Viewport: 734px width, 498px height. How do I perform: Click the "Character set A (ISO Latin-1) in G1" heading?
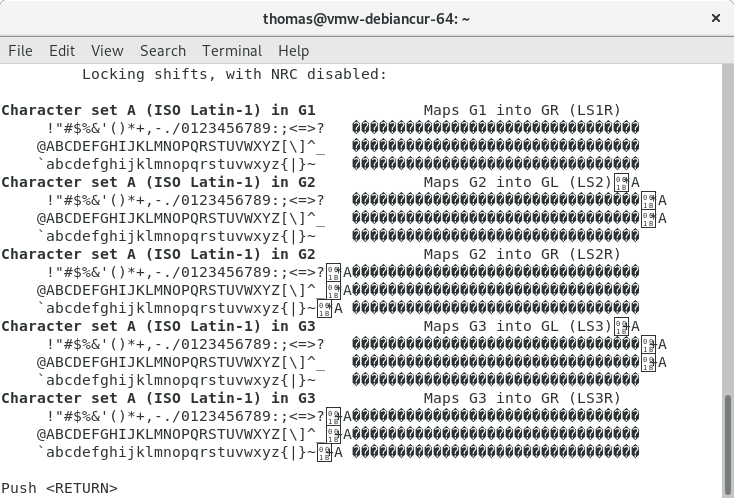(x=158, y=110)
